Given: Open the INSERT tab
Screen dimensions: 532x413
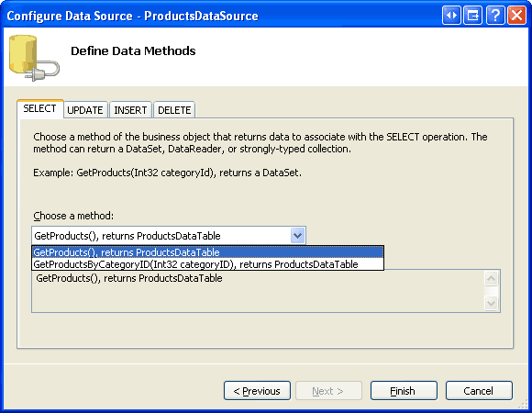Looking at the screenshot, I should click(130, 110).
